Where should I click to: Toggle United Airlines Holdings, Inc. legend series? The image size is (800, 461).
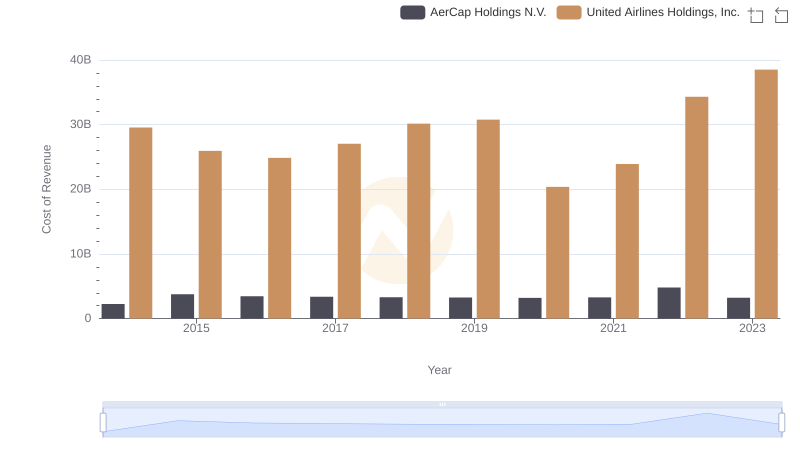coord(648,12)
